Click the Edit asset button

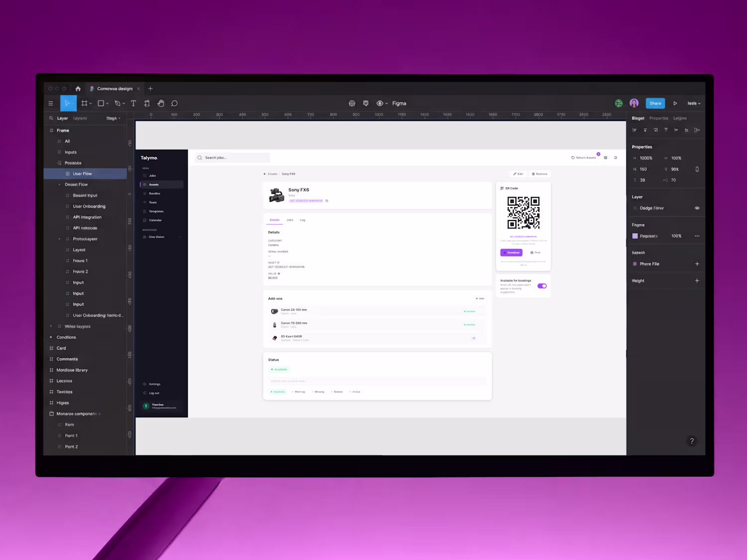[518, 174]
